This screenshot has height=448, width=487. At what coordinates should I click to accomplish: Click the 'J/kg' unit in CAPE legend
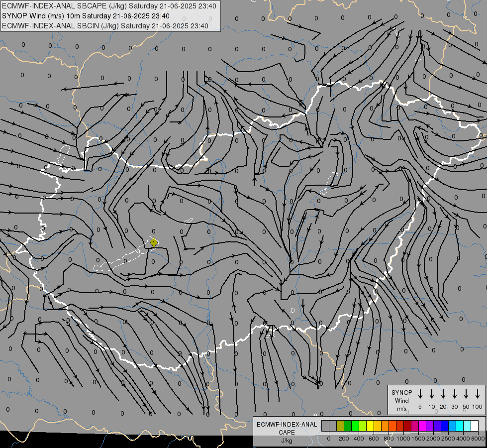[x=287, y=441]
